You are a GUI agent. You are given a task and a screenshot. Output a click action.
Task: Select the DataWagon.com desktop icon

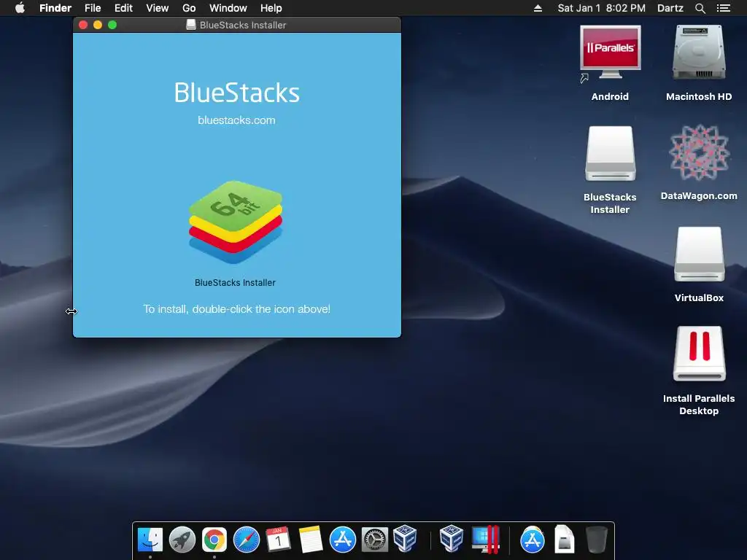699,152
